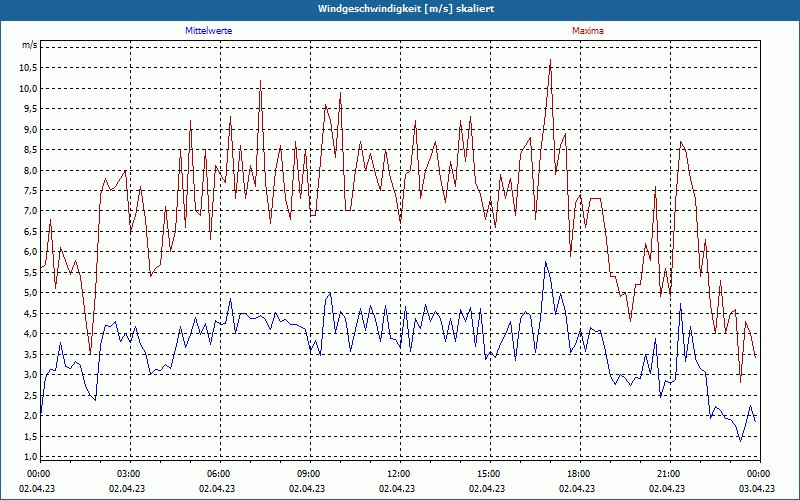Click the 7,5 y-axis value
This screenshot has width=800, height=500.
[x=30, y=190]
